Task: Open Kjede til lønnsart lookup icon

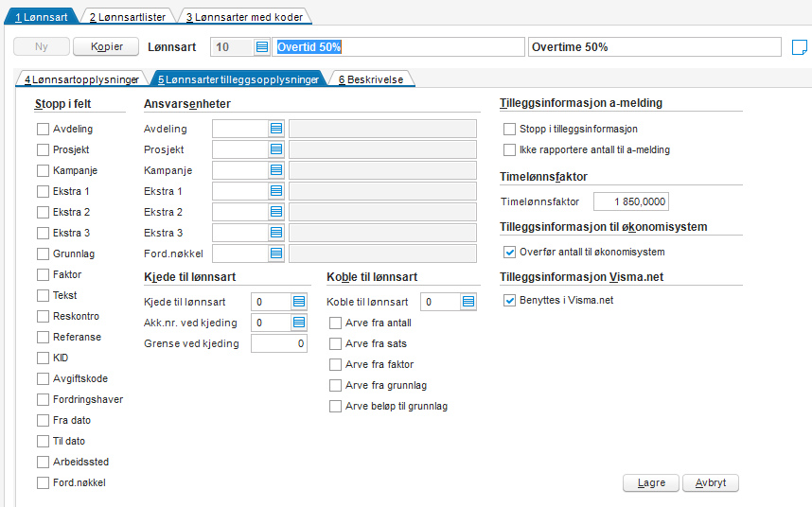Action: click(x=299, y=302)
